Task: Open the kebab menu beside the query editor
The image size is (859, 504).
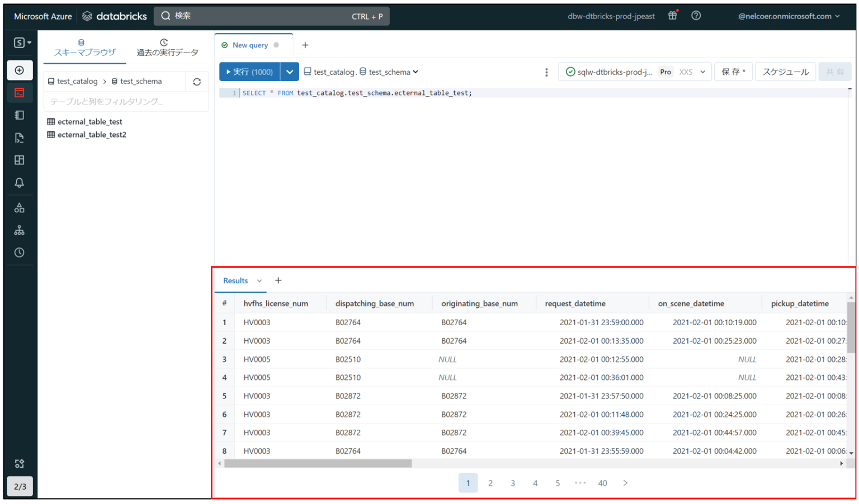Action: pos(546,72)
